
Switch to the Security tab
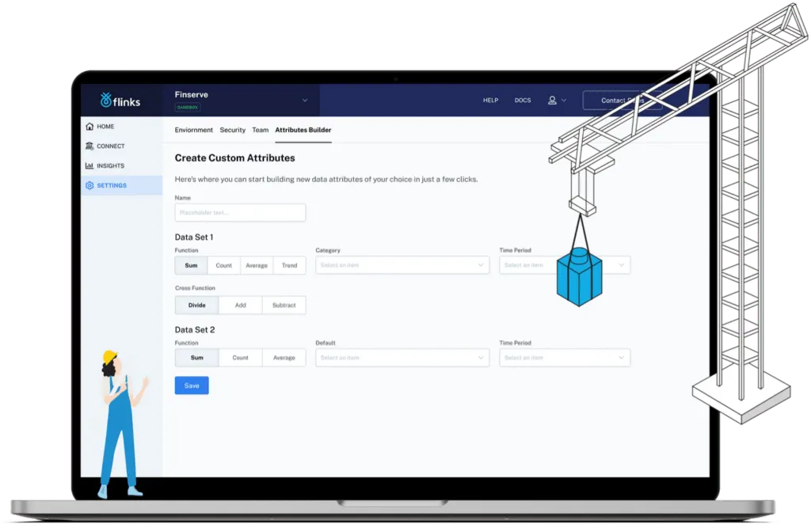click(232, 130)
